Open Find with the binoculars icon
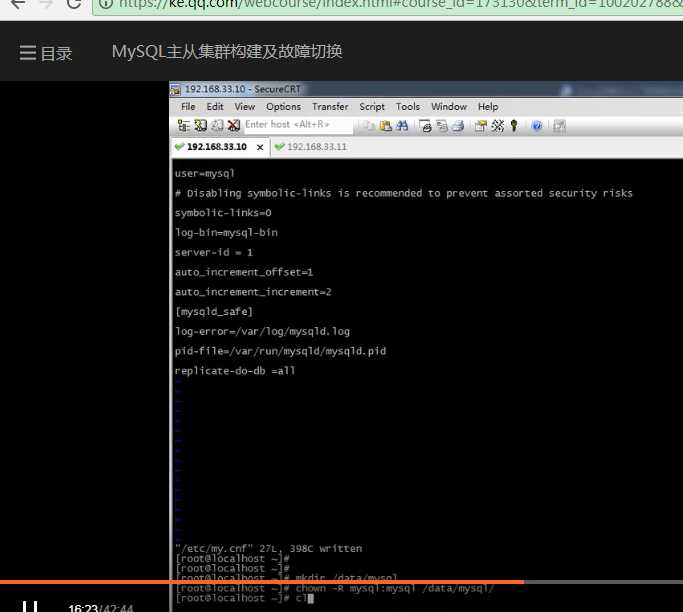683x612 pixels. [402, 126]
